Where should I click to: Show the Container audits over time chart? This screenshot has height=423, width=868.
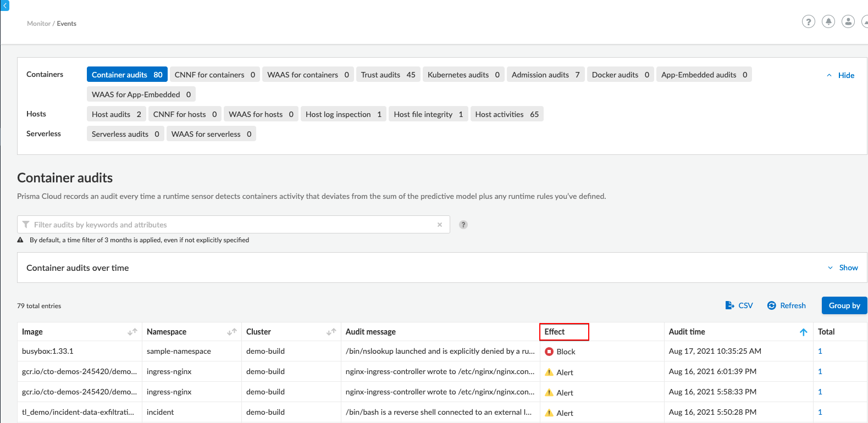843,268
